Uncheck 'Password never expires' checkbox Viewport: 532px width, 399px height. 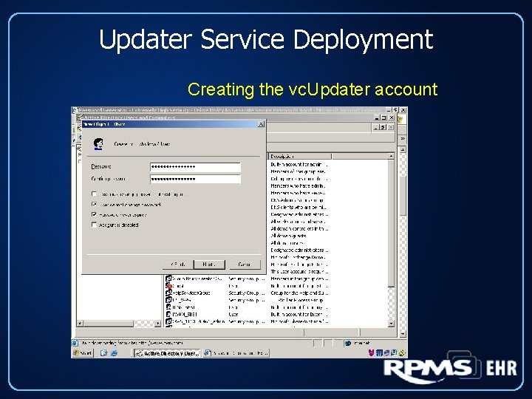pos(94,215)
